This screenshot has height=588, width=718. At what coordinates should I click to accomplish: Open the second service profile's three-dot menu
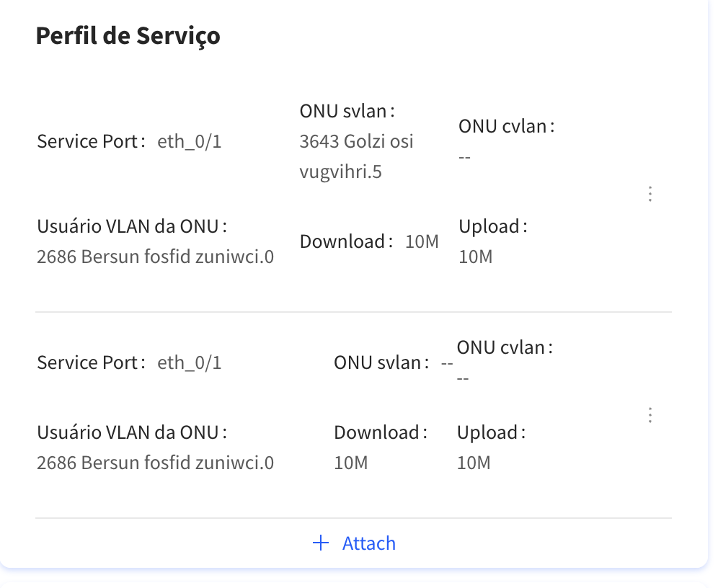click(650, 415)
